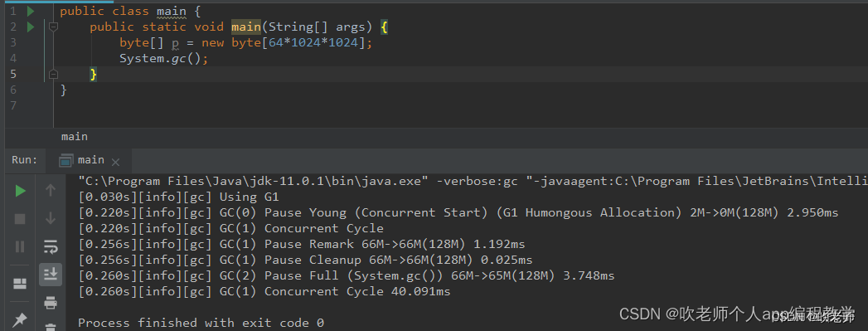Click class name 'main' on line 1
This screenshot has width=868, height=331.
[171, 11]
